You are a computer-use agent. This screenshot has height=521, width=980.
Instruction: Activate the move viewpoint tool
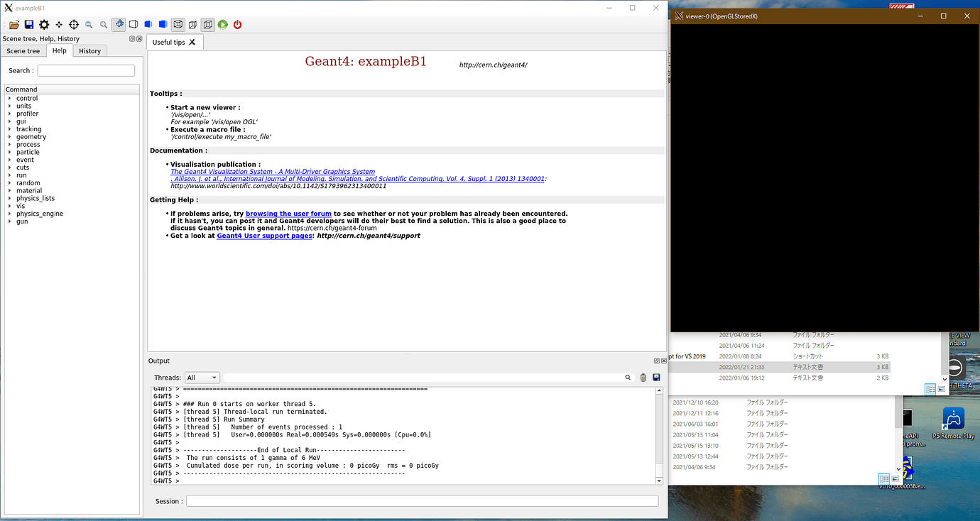coord(59,24)
